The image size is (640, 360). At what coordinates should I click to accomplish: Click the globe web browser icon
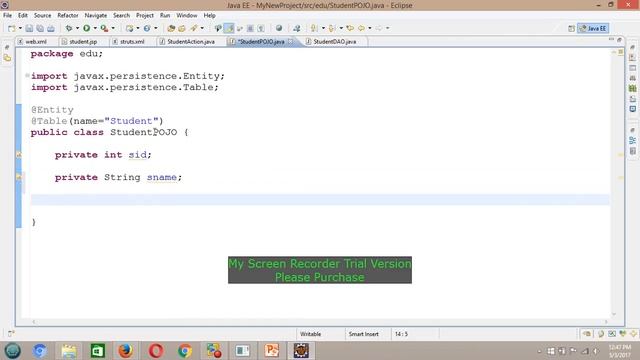click(279, 28)
